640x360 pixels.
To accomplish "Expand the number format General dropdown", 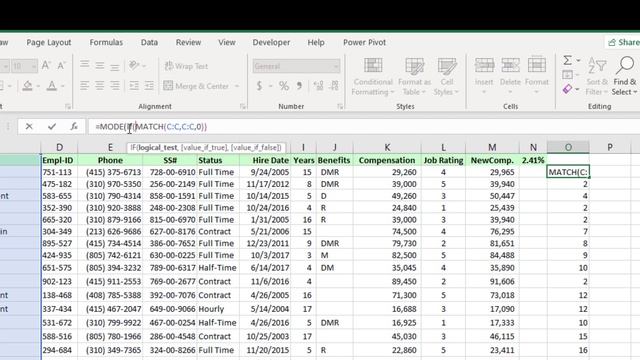I will coord(336,66).
